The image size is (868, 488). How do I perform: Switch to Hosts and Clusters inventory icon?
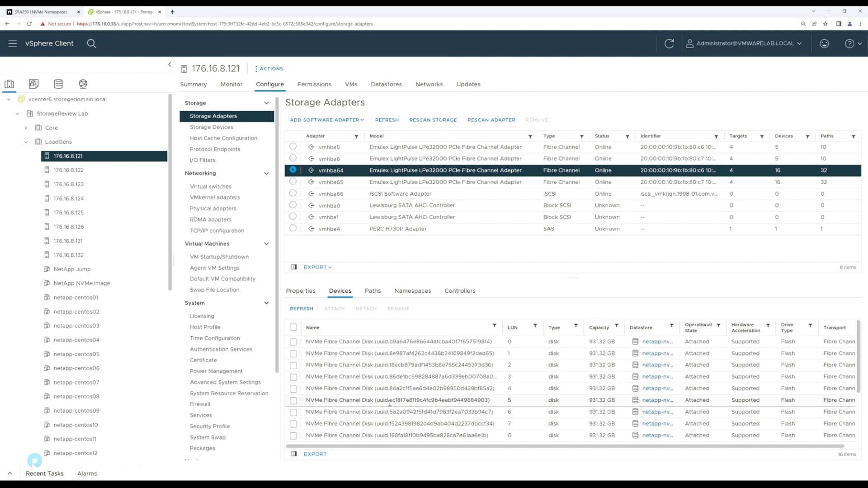click(x=9, y=84)
